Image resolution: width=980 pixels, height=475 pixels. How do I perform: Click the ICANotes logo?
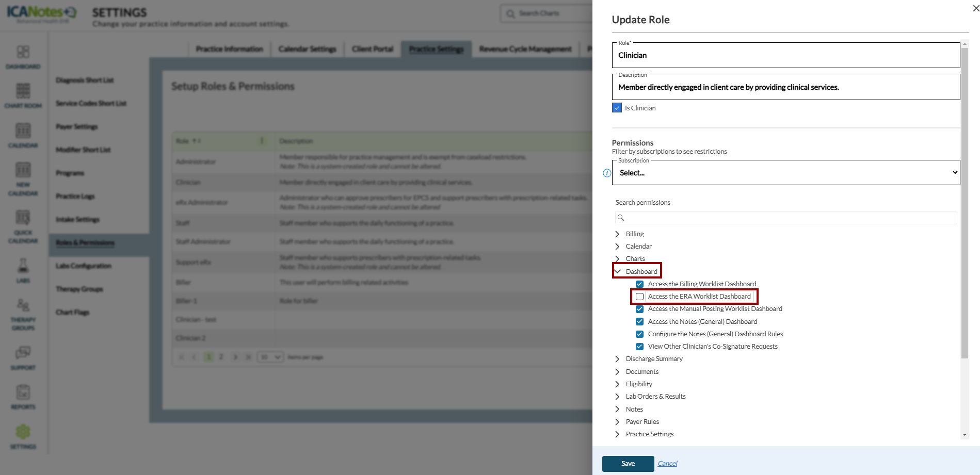pyautogui.click(x=41, y=13)
